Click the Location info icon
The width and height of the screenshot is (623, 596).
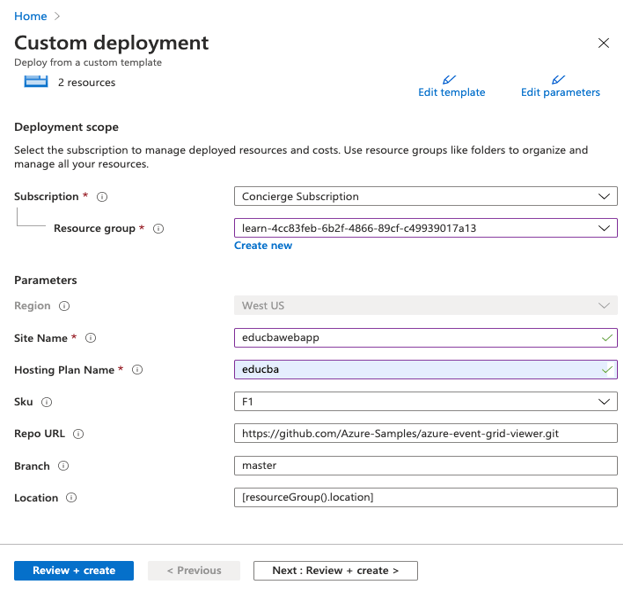tap(72, 498)
